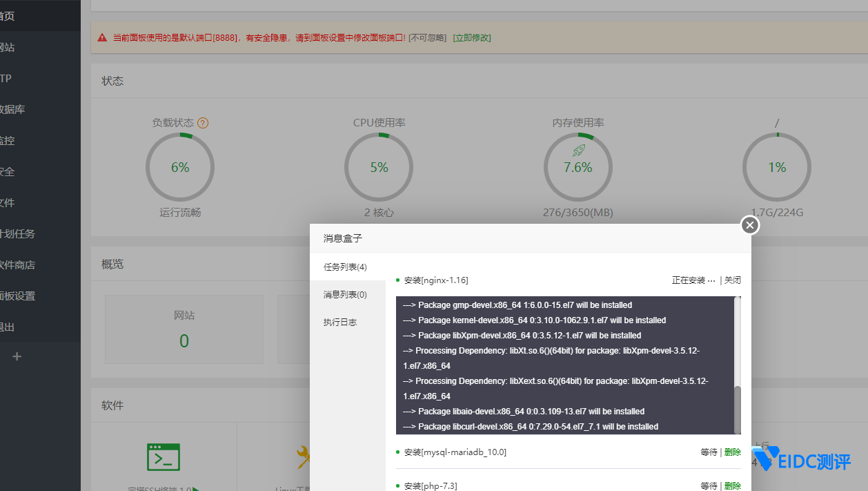This screenshot has height=491, width=868.
Task: Select the 任务列表(4) tab
Action: tap(346, 267)
